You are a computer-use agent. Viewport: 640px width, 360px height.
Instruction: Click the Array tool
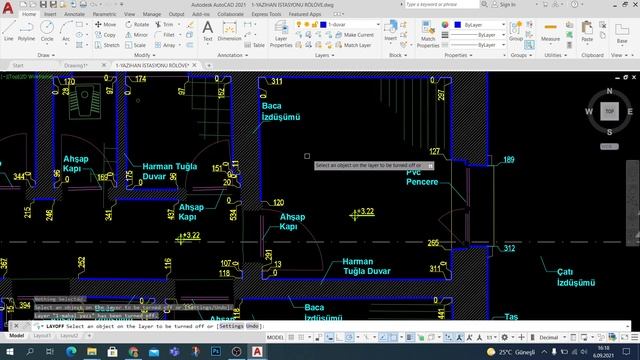[x=165, y=45]
